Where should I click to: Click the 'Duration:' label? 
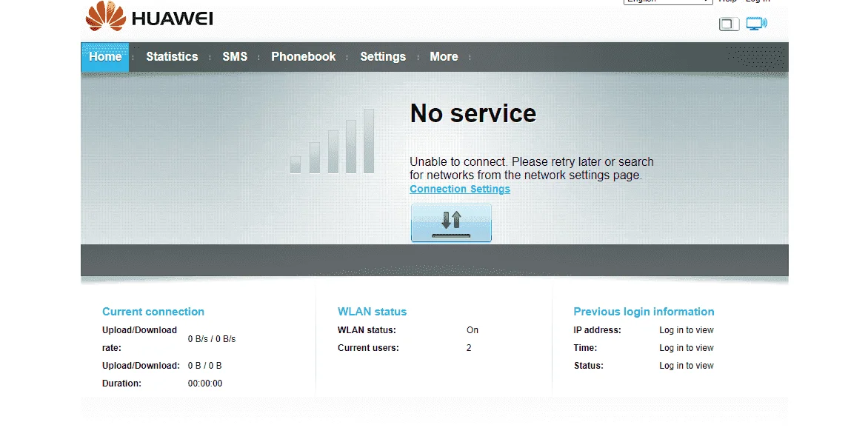click(x=121, y=383)
